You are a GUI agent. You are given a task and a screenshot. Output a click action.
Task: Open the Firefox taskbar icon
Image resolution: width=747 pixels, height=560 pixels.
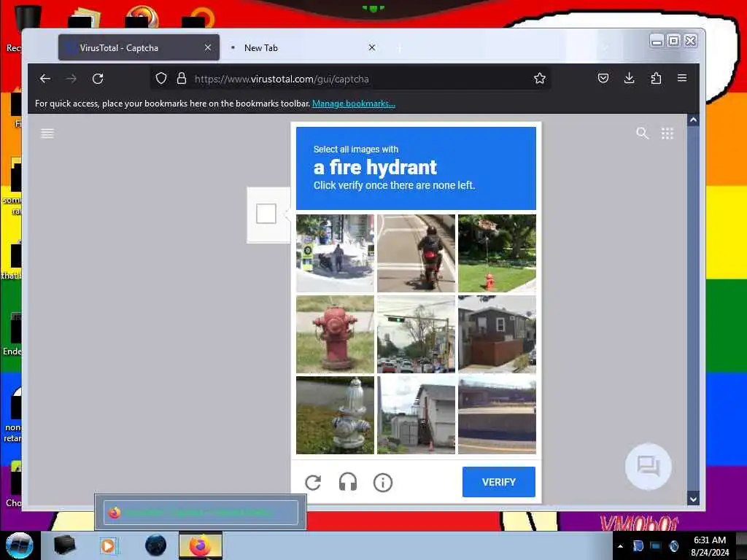201,545
